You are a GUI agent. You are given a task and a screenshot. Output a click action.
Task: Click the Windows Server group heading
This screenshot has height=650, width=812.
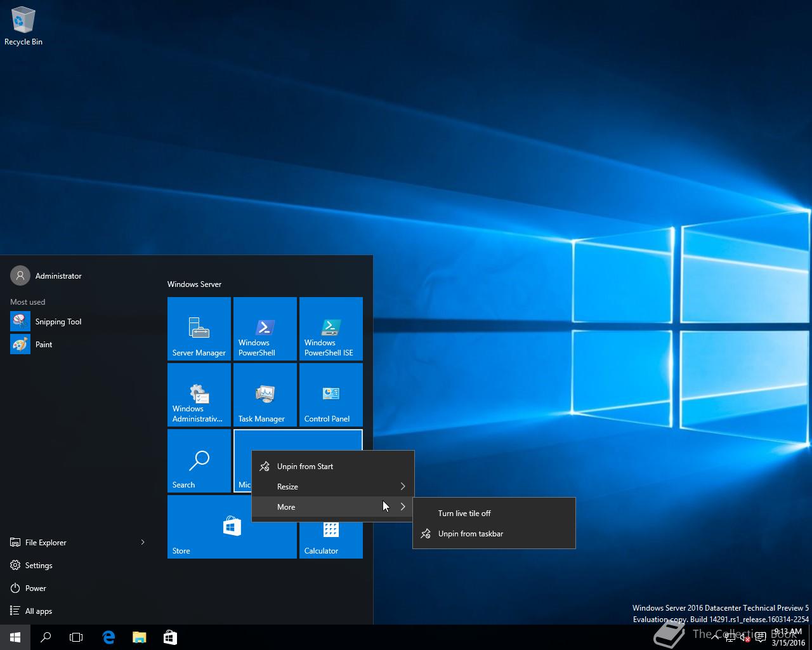point(195,284)
